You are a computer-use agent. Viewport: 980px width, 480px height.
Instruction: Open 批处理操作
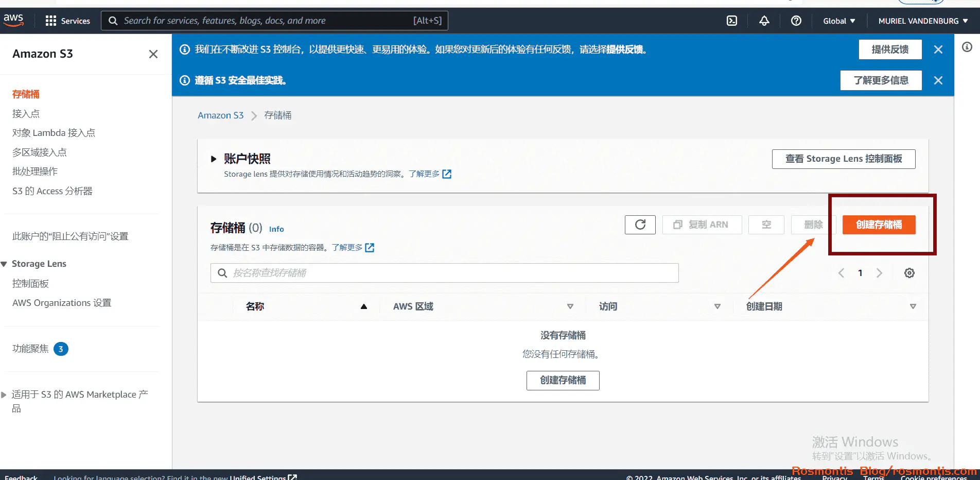click(35, 172)
